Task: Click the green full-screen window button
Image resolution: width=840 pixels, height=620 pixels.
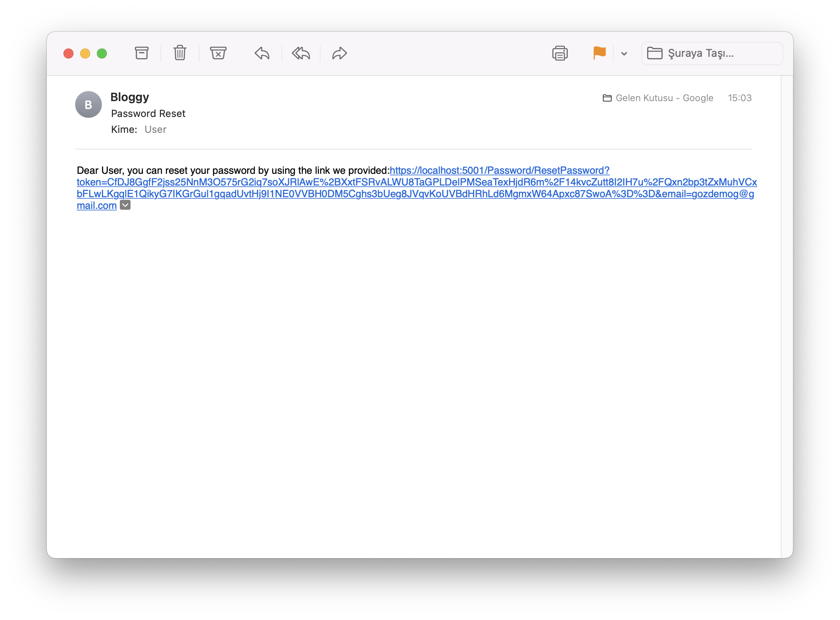Action: point(102,53)
